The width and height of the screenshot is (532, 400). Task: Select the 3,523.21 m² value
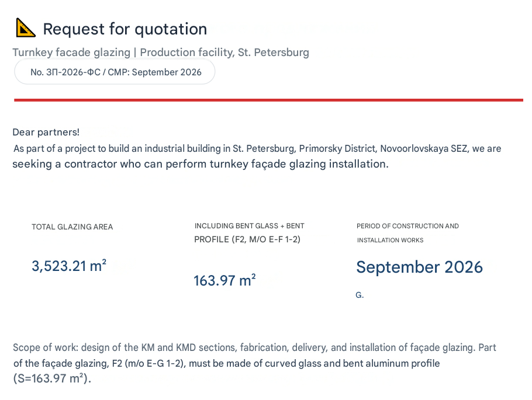(x=69, y=266)
